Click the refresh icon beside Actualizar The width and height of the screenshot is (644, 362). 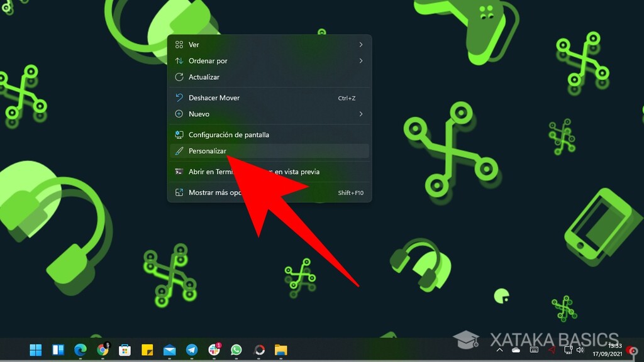click(x=179, y=77)
